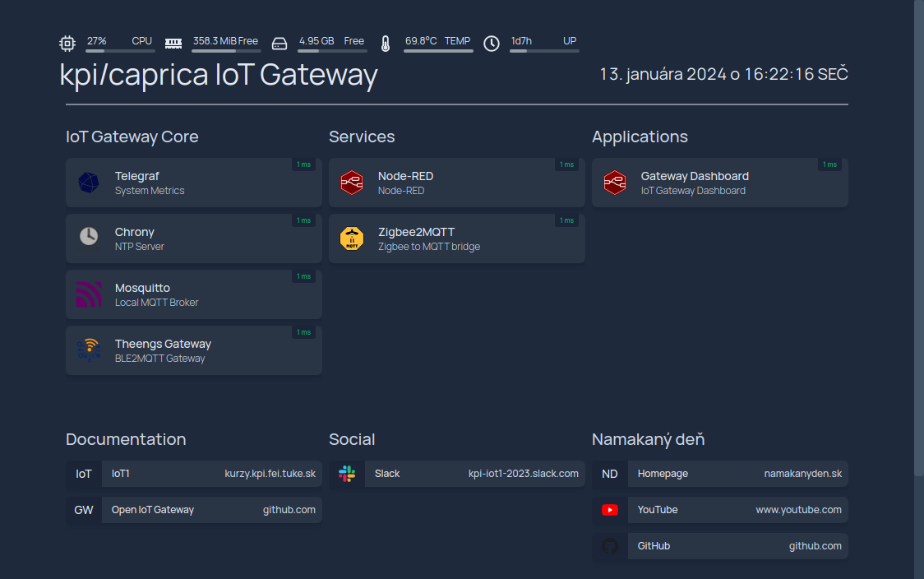Click the Node-RED service icon

[x=352, y=182]
